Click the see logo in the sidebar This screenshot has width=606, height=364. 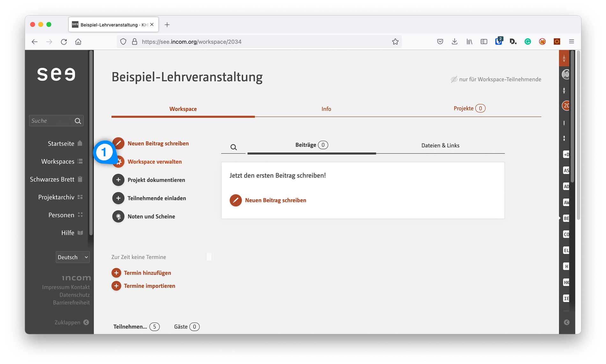(x=56, y=74)
